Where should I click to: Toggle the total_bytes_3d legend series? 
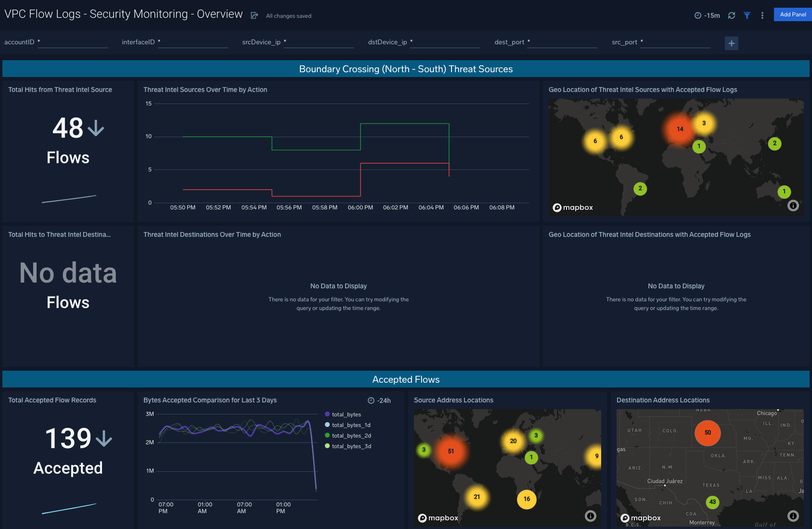(351, 446)
